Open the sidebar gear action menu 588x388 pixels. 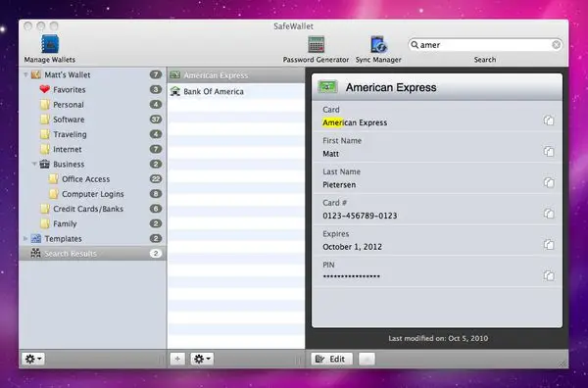pyautogui.click(x=33, y=359)
